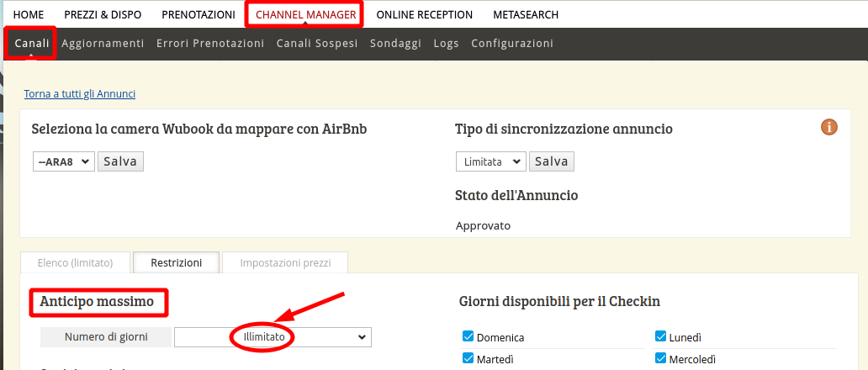The image size is (868, 370).
Task: Uncheck the Lunedì checkin checkbox
Action: [x=661, y=337]
